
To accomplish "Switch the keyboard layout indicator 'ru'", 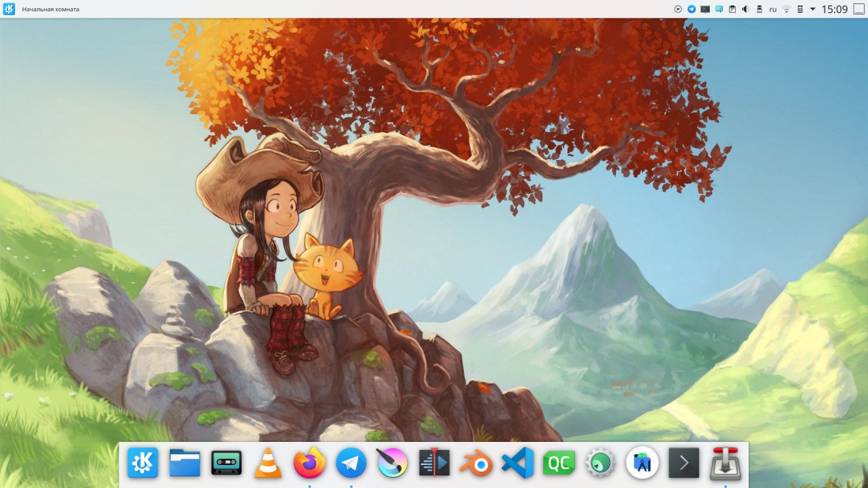I will 773,9.
